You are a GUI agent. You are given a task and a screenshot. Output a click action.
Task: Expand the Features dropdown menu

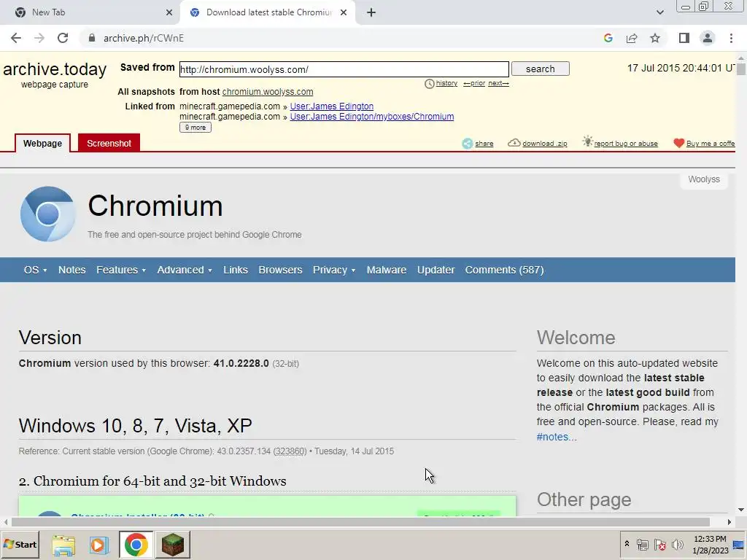[x=121, y=270]
